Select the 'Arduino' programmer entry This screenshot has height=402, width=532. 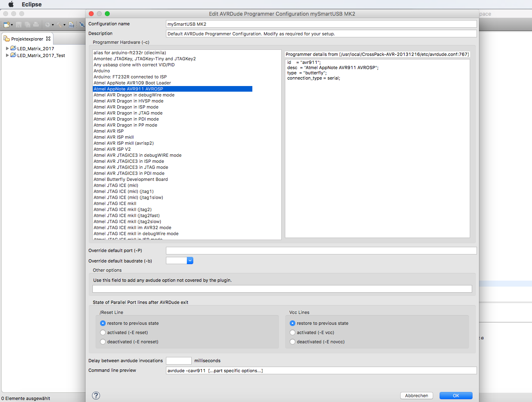pyautogui.click(x=102, y=71)
